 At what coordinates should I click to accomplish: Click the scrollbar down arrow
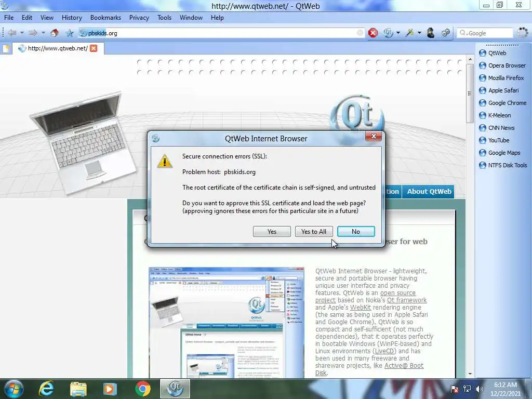pyautogui.click(x=470, y=374)
